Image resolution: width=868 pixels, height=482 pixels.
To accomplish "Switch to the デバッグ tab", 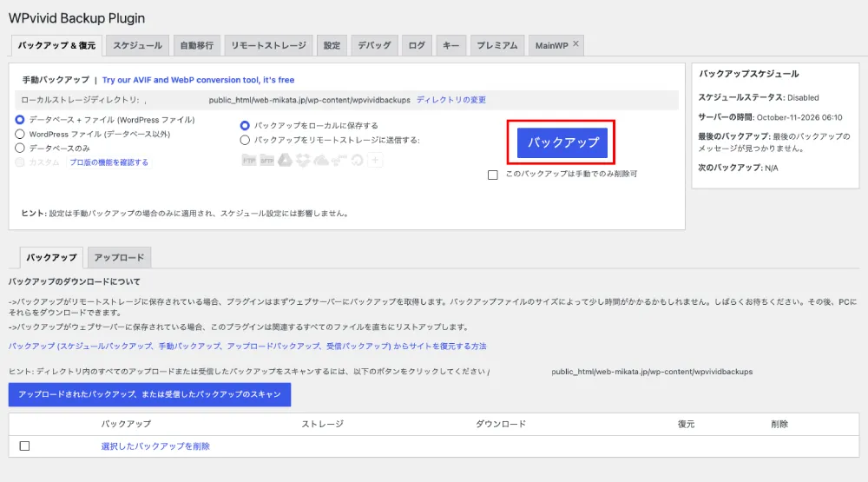I will click(x=374, y=45).
